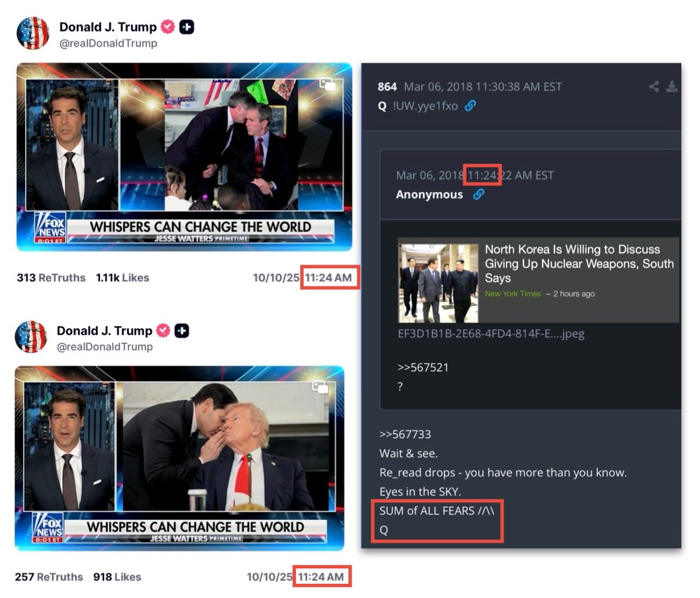The image size is (700, 598).
Task: Open the top post's profile avatar
Action: pos(33,33)
